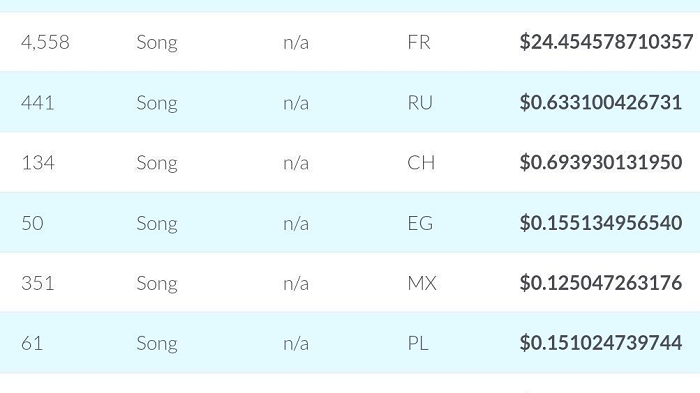Image resolution: width=700 pixels, height=393 pixels.
Task: Select the 134 quantity cell
Action: point(38,163)
